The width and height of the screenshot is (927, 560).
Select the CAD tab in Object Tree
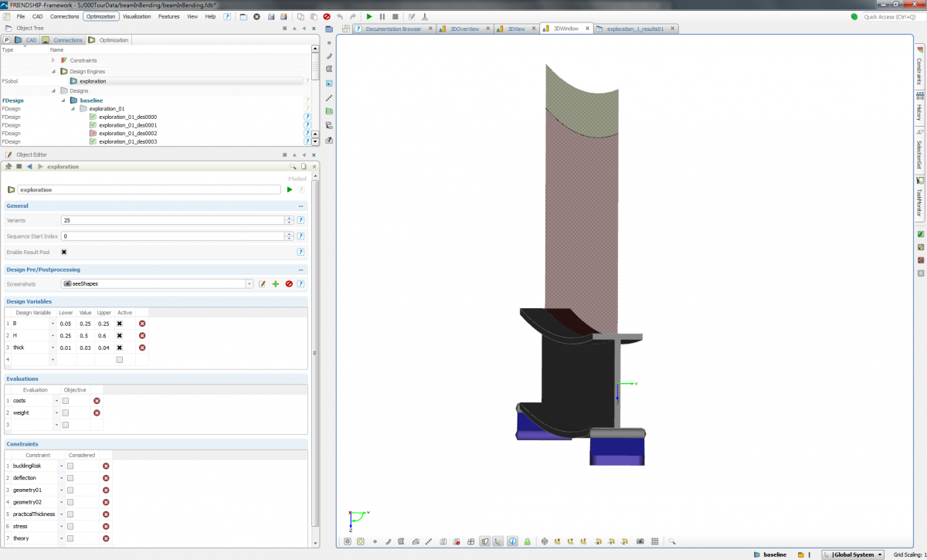coord(26,40)
